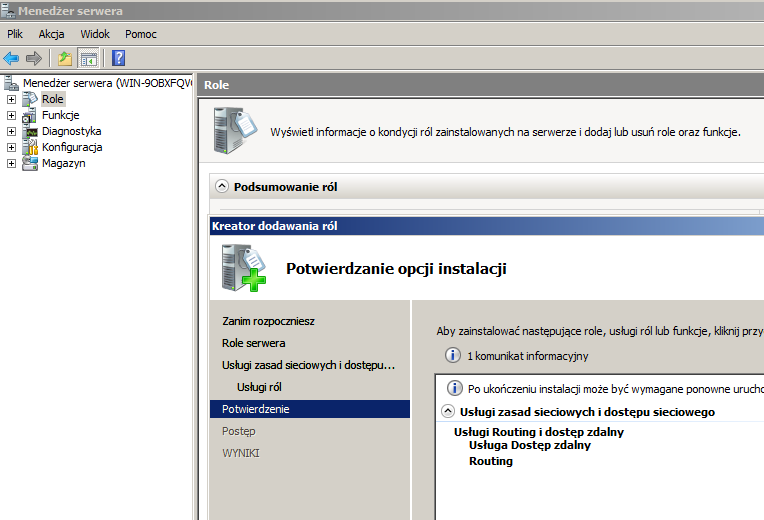The width and height of the screenshot is (764, 520).
Task: Click the Routing entry in list
Action: pos(491,461)
